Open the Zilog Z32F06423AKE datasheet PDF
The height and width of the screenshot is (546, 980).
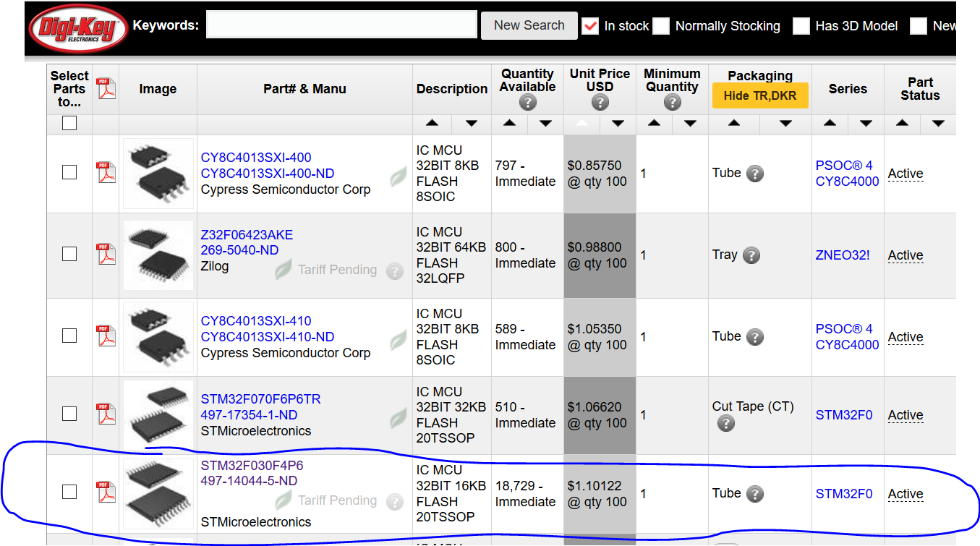pos(106,254)
